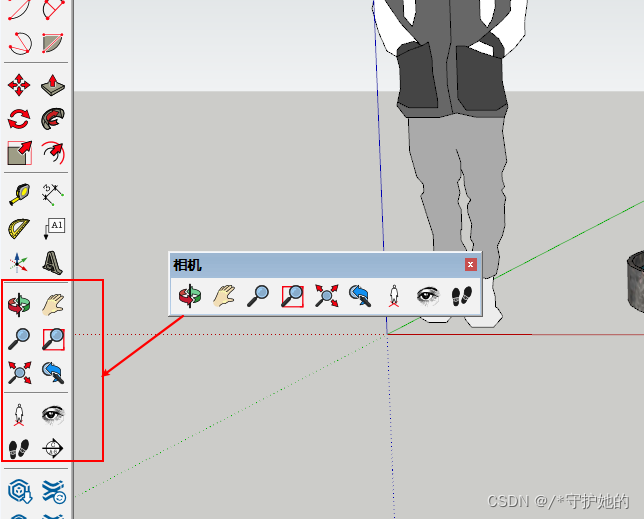Pick the Zoom tool in left toolbar

(x=19, y=339)
